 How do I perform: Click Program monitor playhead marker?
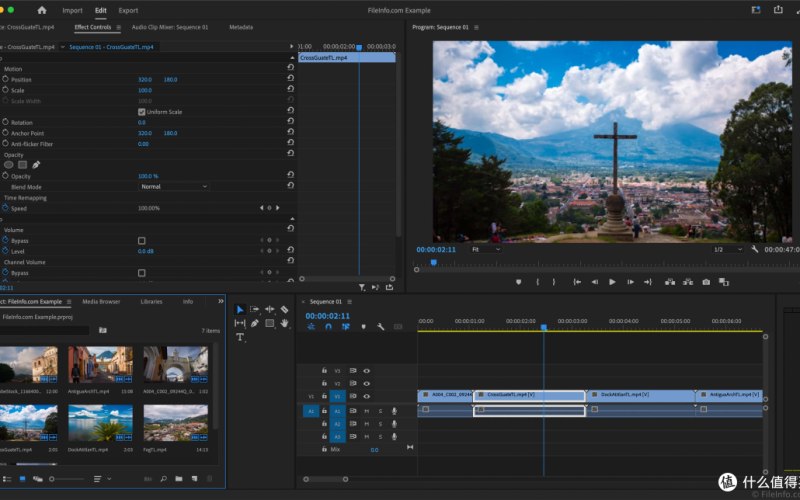click(434, 262)
